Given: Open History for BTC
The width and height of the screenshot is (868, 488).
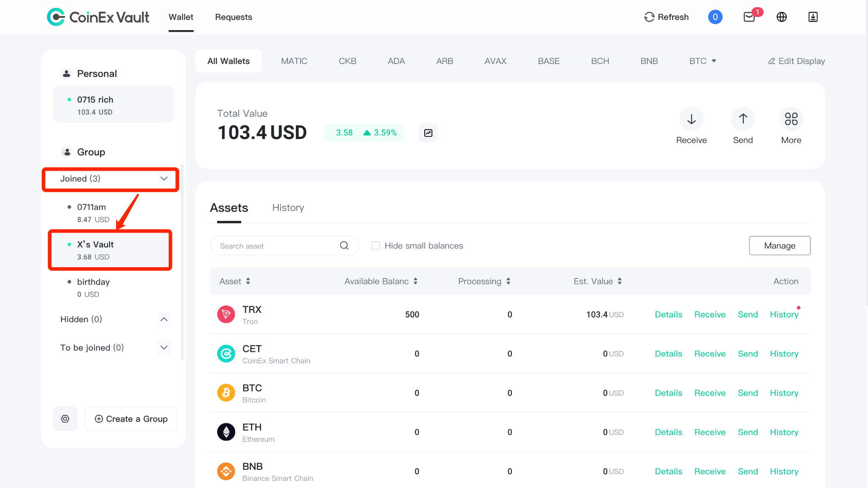Looking at the screenshot, I should [x=784, y=393].
